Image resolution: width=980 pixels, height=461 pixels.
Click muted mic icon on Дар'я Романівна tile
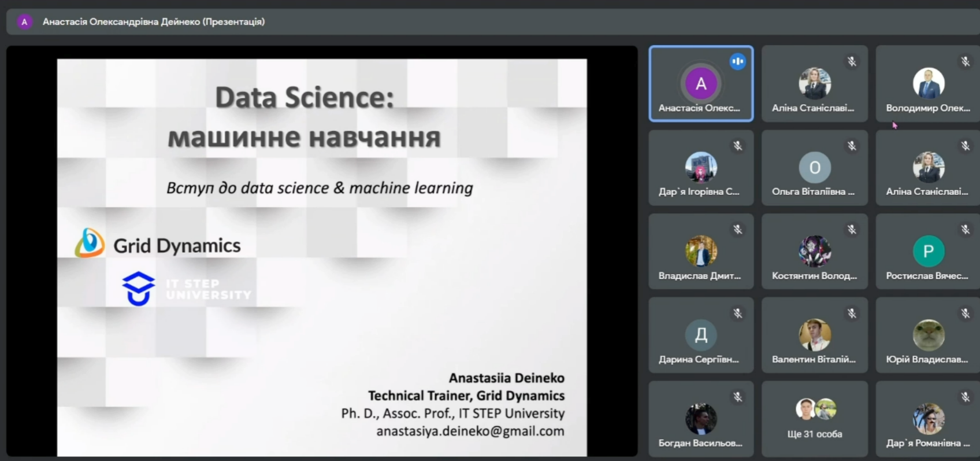(x=966, y=397)
